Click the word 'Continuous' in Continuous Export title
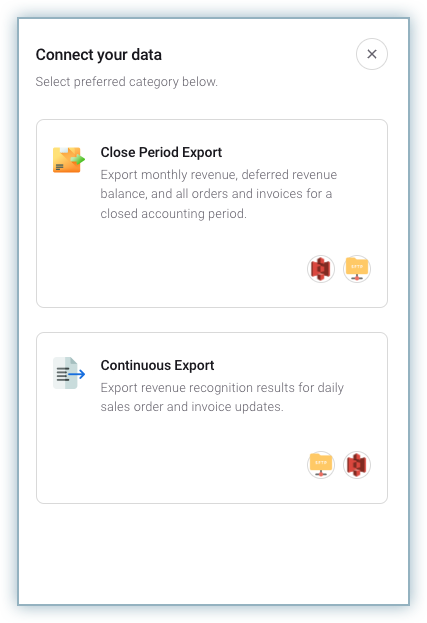This screenshot has width=427, height=623. (135, 365)
